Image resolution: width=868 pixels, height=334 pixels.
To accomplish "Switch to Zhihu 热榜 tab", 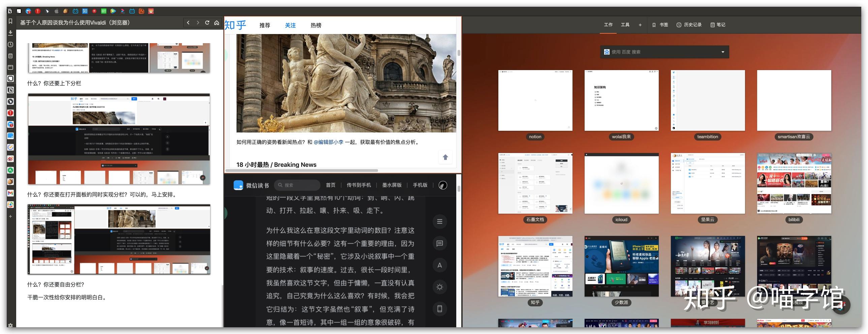I will (x=316, y=25).
